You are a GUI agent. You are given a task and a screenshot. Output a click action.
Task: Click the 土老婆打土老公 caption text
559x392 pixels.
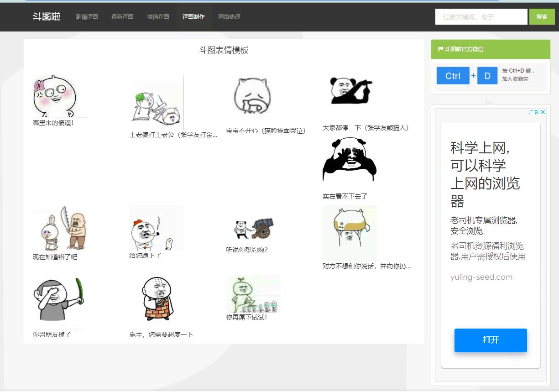pos(173,135)
